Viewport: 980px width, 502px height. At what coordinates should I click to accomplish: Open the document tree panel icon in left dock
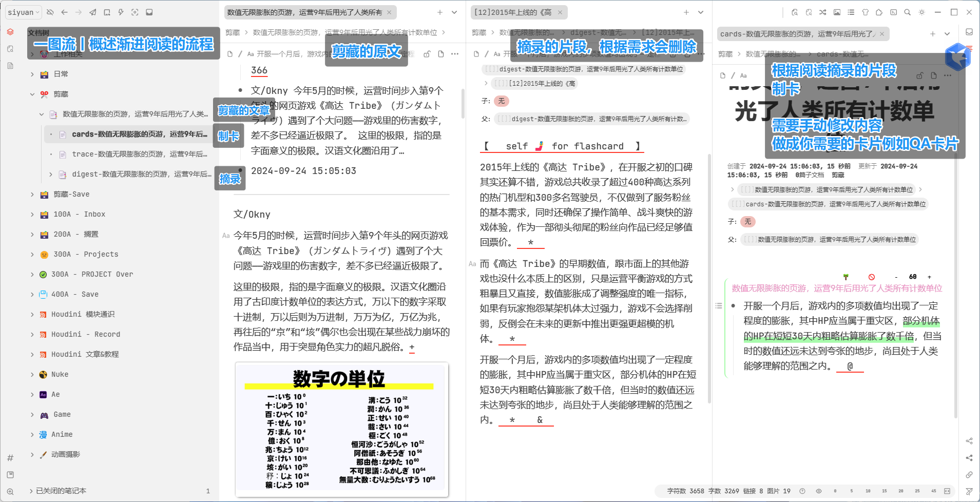click(10, 32)
